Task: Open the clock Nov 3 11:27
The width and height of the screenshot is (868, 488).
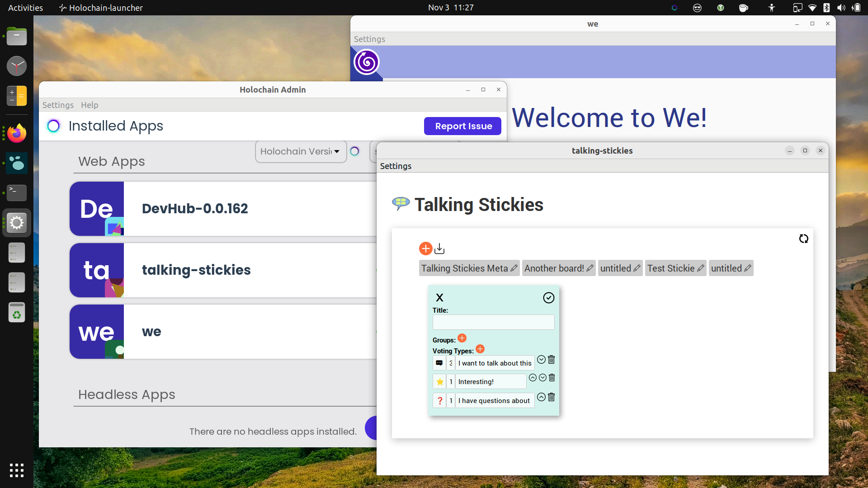Action: [x=451, y=8]
